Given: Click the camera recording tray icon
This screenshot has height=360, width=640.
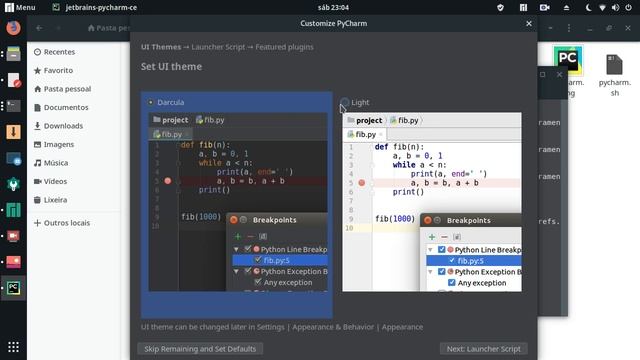Looking at the screenshot, I should [x=544, y=7].
